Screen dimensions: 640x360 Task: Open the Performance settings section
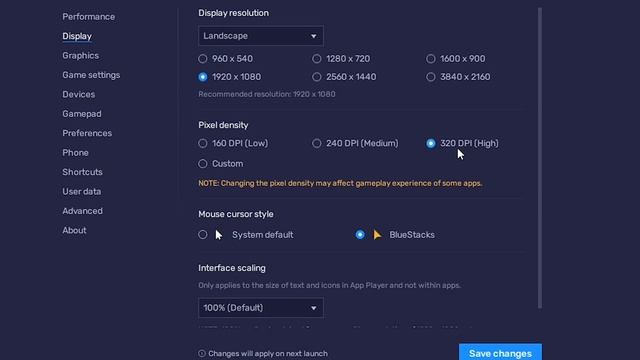click(89, 17)
